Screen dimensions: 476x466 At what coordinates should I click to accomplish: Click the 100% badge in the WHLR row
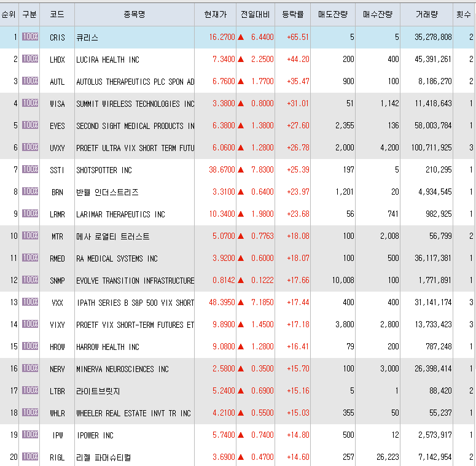30,413
